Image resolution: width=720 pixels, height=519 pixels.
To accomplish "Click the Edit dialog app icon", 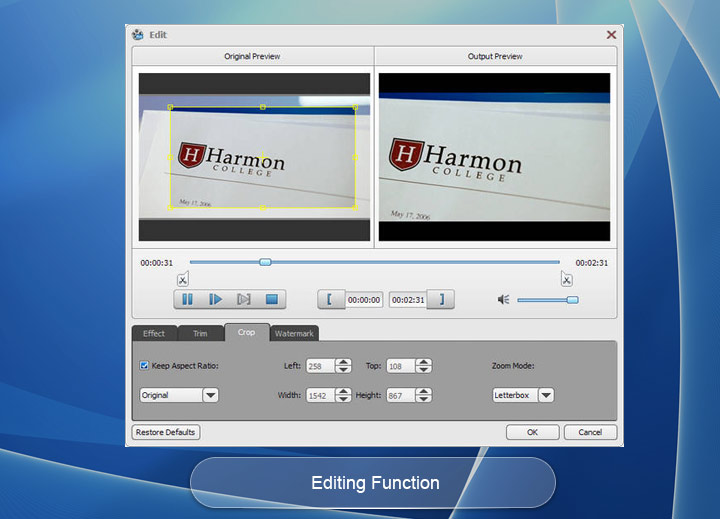I will tap(138, 34).
